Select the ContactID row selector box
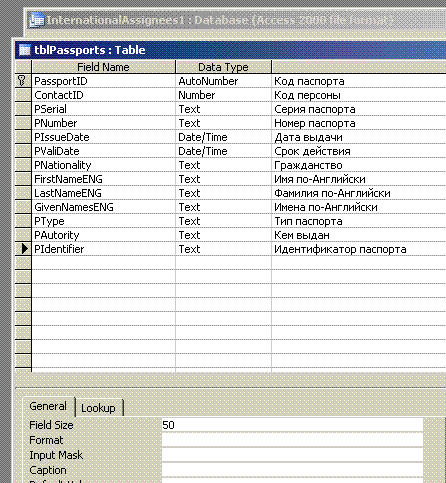446x483 pixels. click(x=23, y=95)
